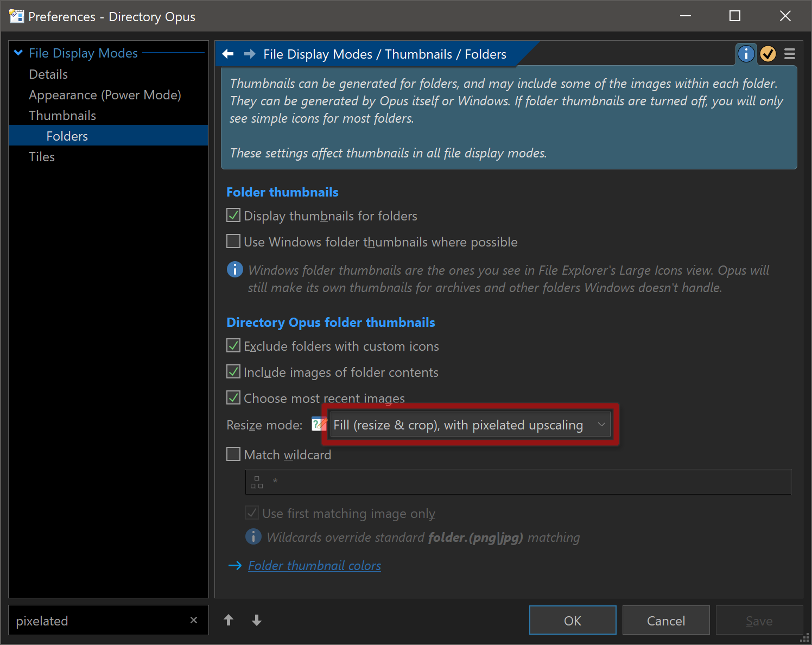Viewport: 812px width, 645px height.
Task: Go back with the left arrow icon
Action: (x=228, y=54)
